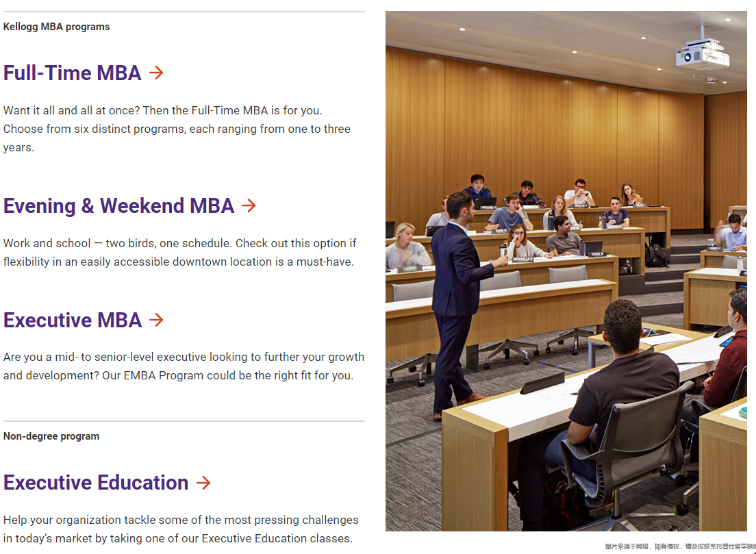
Task: Click the "Kellogg MBA programs" section label
Action: click(56, 27)
